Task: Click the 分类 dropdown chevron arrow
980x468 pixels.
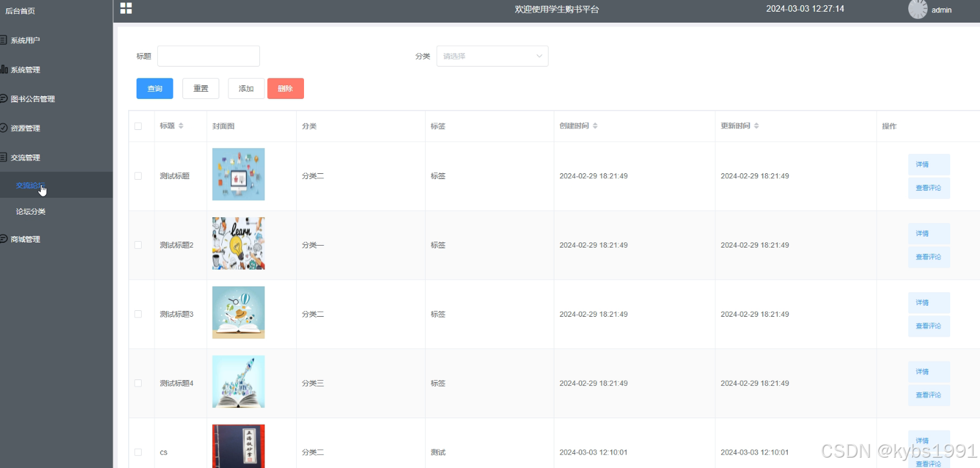Action: click(539, 56)
